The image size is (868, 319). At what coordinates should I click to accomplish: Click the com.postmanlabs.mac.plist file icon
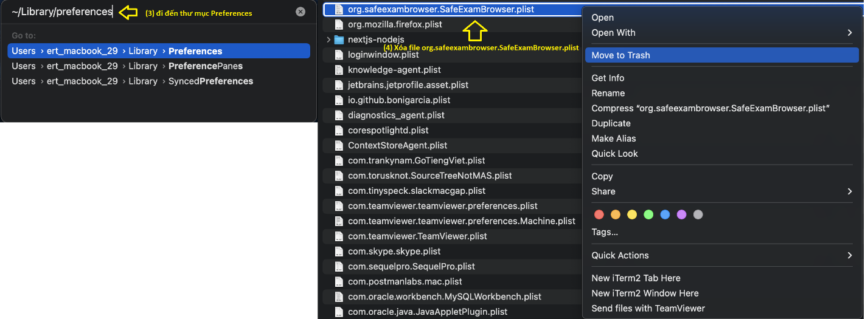coord(339,282)
